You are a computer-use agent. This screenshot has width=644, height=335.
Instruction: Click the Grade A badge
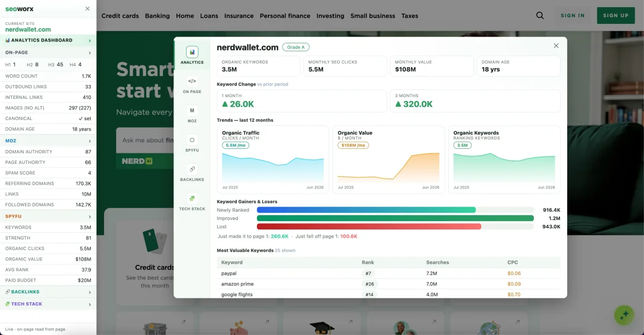(296, 47)
